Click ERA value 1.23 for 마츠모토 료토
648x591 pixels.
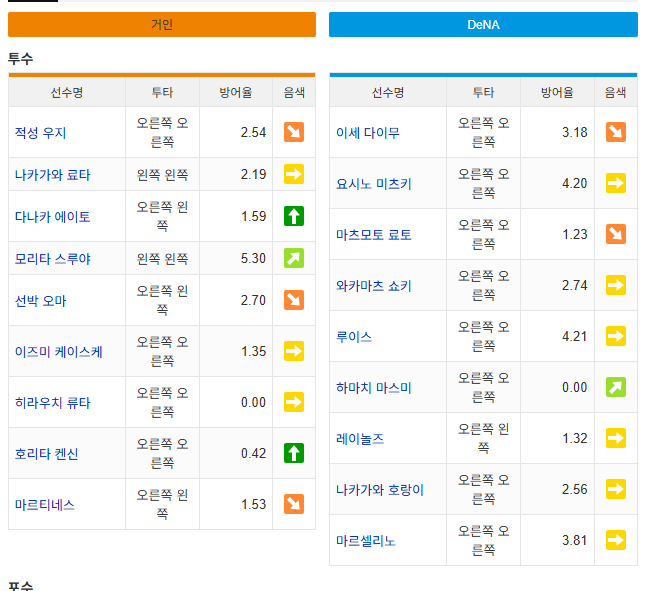pyautogui.click(x=575, y=234)
